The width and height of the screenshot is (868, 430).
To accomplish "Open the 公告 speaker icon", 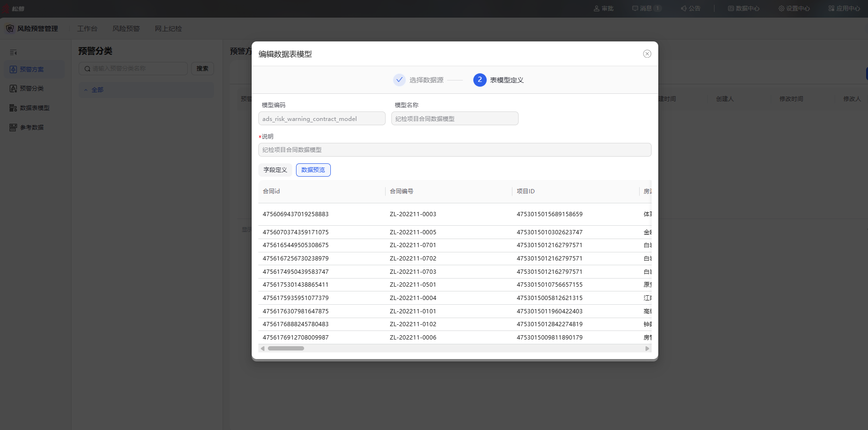I will tap(684, 9).
